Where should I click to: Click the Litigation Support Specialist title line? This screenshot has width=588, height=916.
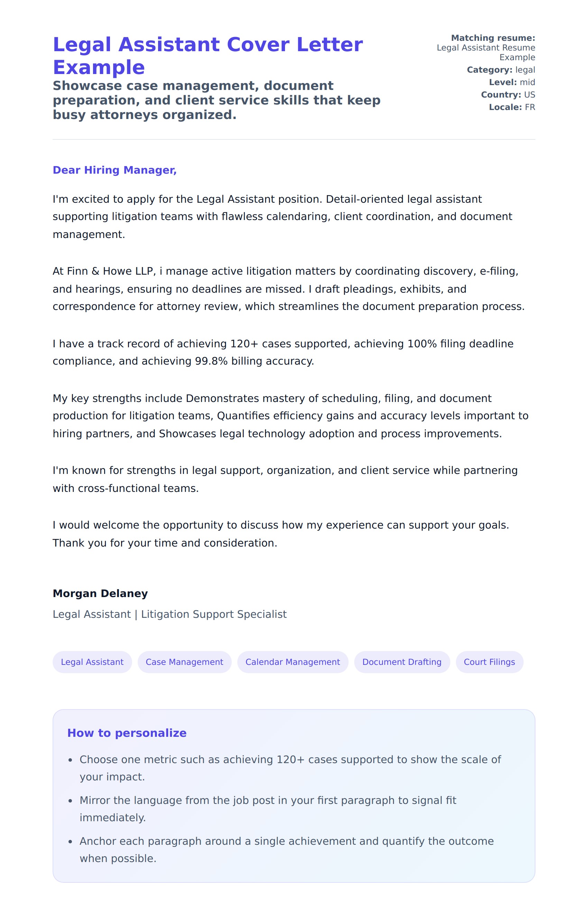169,614
